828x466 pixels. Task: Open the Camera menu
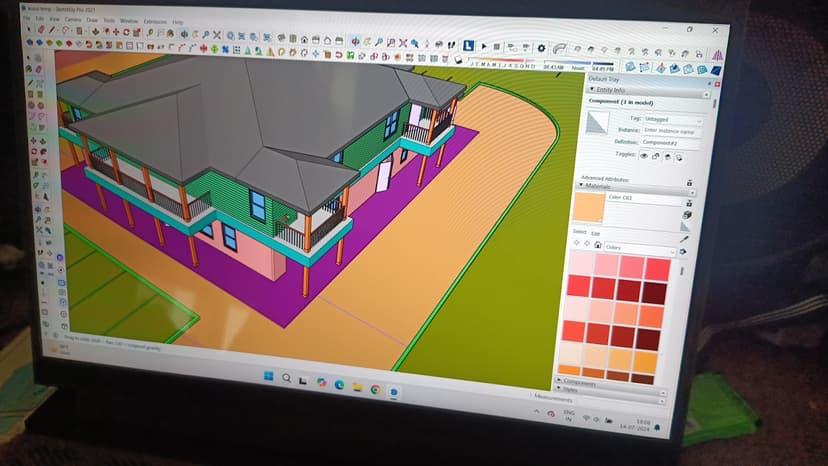73,19
